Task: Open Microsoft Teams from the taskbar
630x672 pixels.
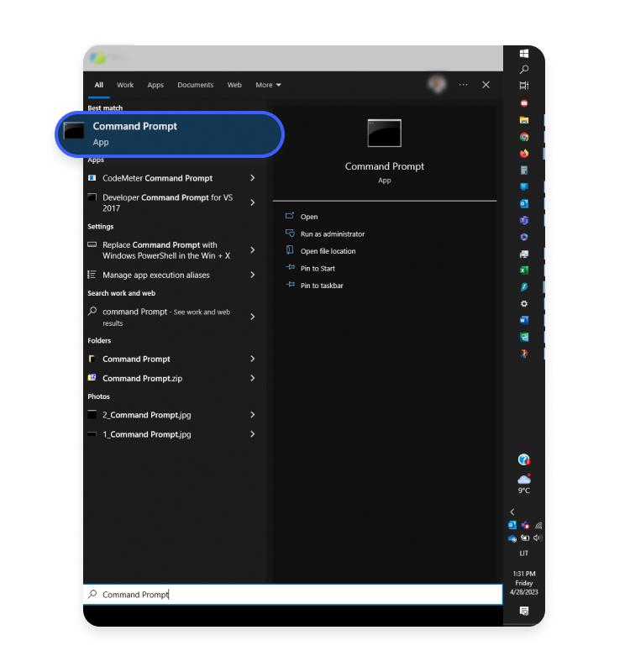Action: pos(523,220)
